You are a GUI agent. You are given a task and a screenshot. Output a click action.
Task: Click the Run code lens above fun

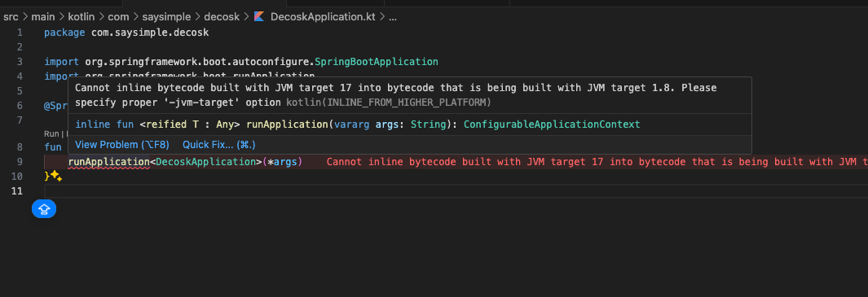(x=51, y=133)
